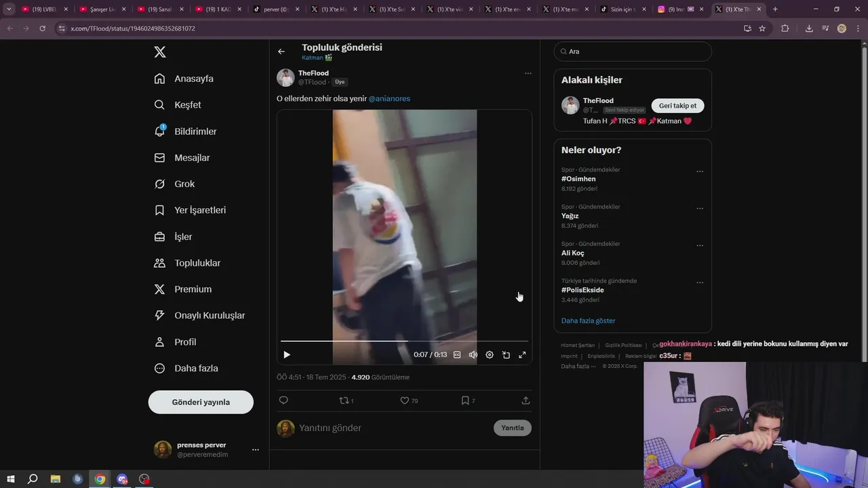The width and height of the screenshot is (868, 488).
Task: Open new browser tab
Action: point(775,9)
